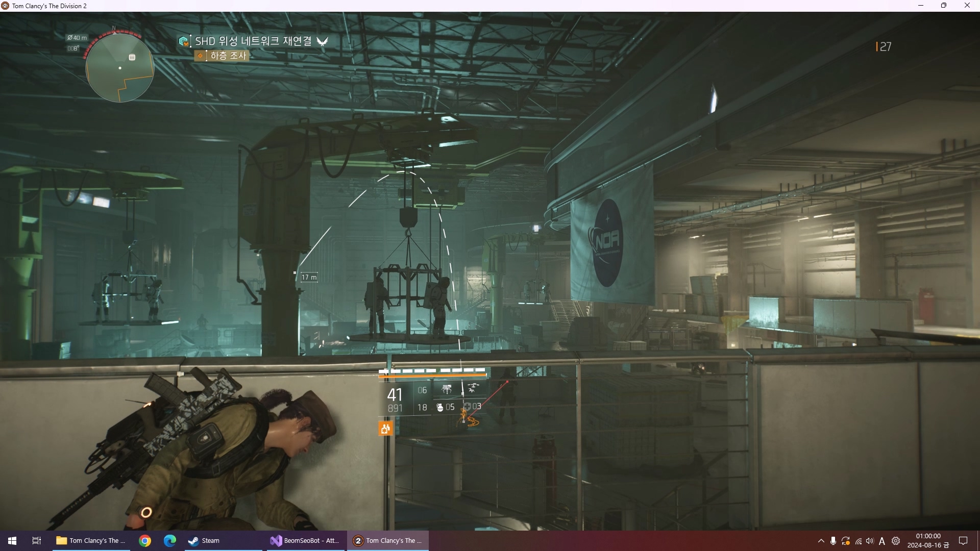Viewport: 980px width, 551px height.
Task: Click the SHD 위성 네트워크 재연결 mission title
Action: [253, 41]
